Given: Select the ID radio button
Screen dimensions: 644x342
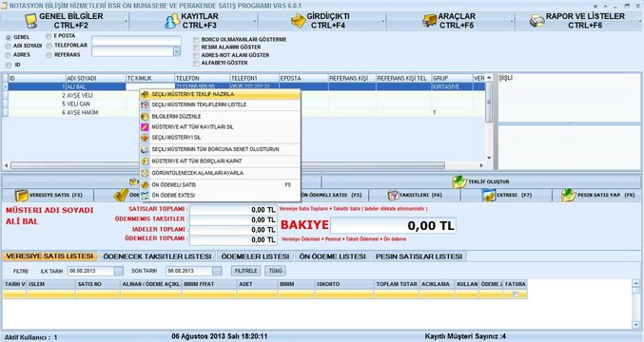Looking at the screenshot, I should tap(9, 66).
